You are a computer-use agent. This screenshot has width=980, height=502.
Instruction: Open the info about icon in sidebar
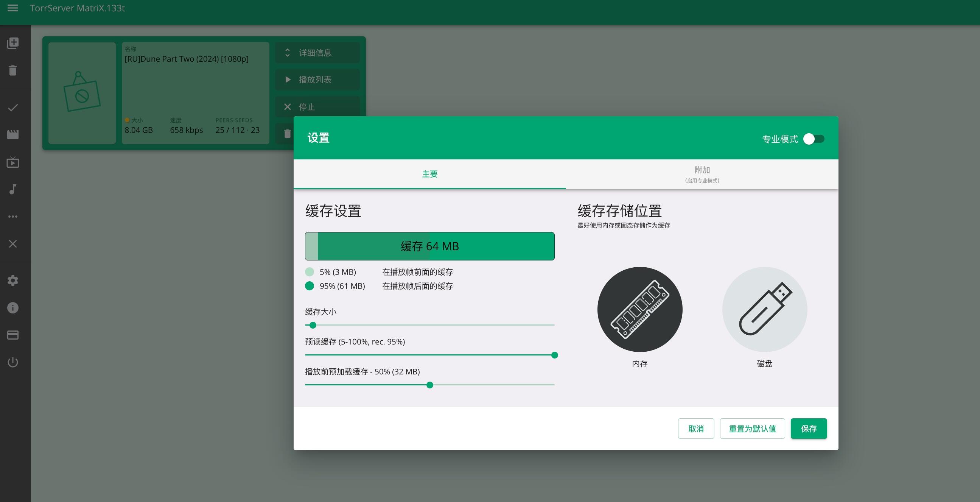[x=13, y=308]
